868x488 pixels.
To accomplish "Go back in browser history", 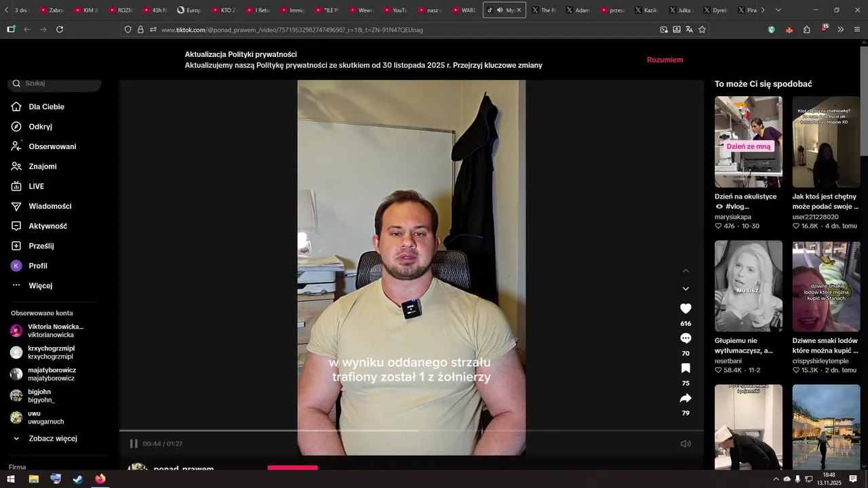I will coord(27,29).
